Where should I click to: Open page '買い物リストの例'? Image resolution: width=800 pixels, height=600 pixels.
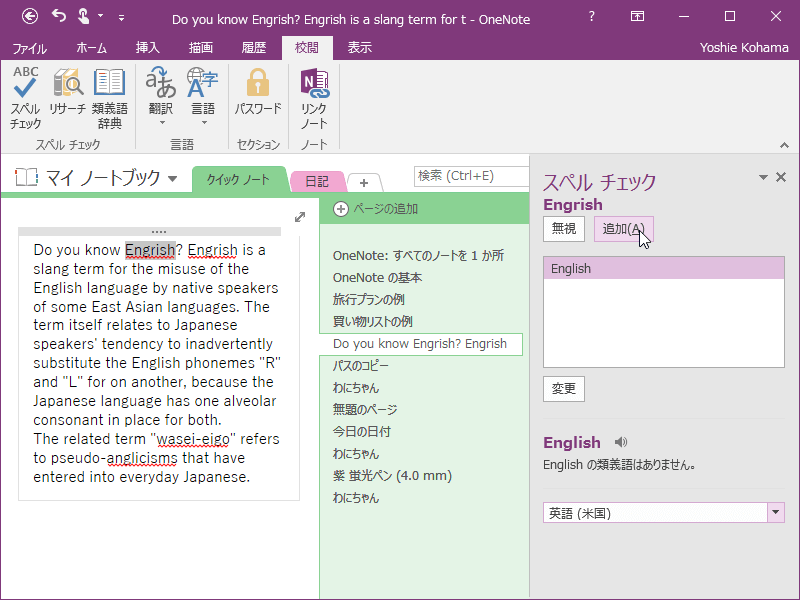pyautogui.click(x=372, y=321)
